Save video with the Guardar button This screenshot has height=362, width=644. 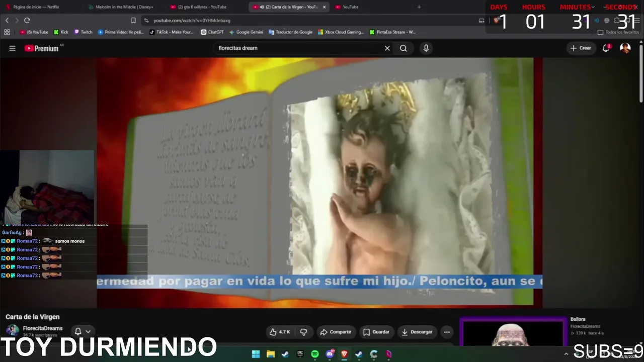[x=376, y=332]
